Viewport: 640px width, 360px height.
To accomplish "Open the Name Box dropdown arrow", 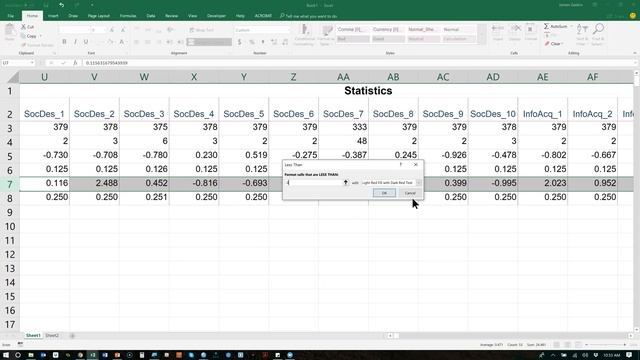I will [32, 63].
